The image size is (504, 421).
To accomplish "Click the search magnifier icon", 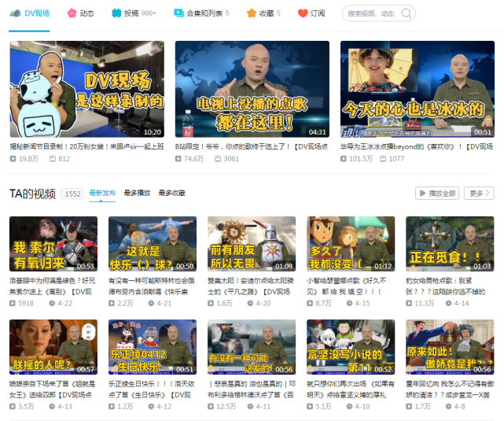I will pyautogui.click(x=407, y=13).
